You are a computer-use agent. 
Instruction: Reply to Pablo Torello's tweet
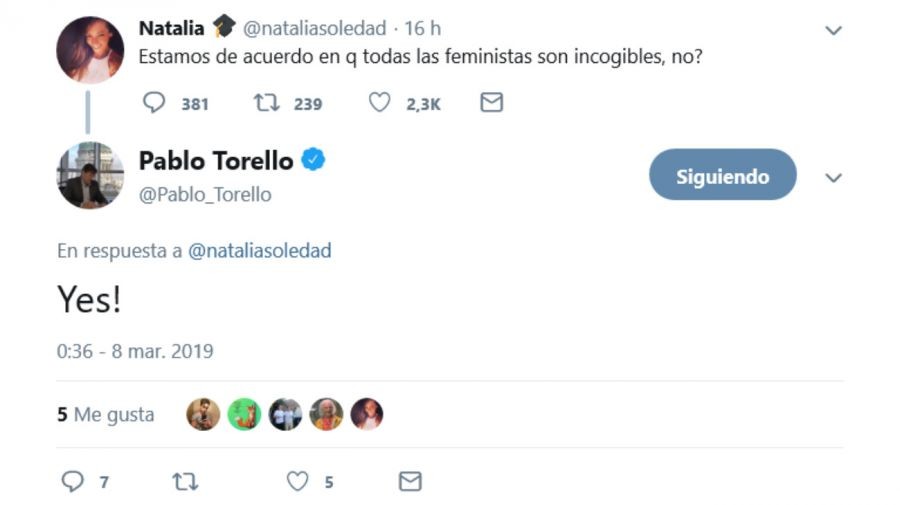coord(72,482)
